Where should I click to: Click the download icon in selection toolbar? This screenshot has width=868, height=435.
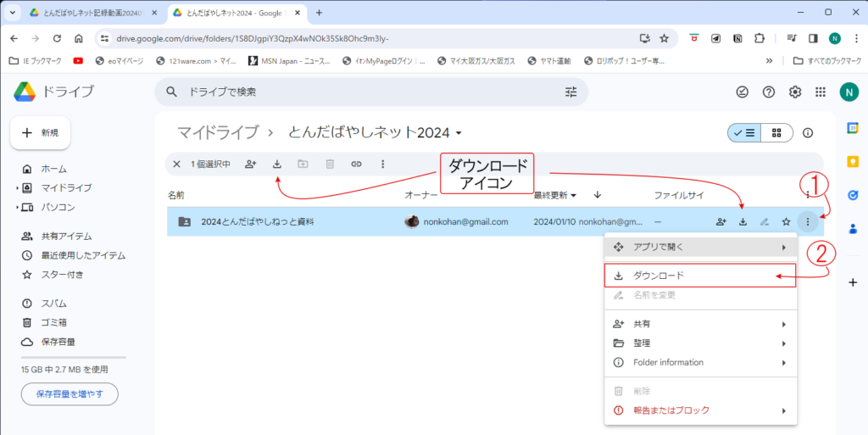pos(277,164)
